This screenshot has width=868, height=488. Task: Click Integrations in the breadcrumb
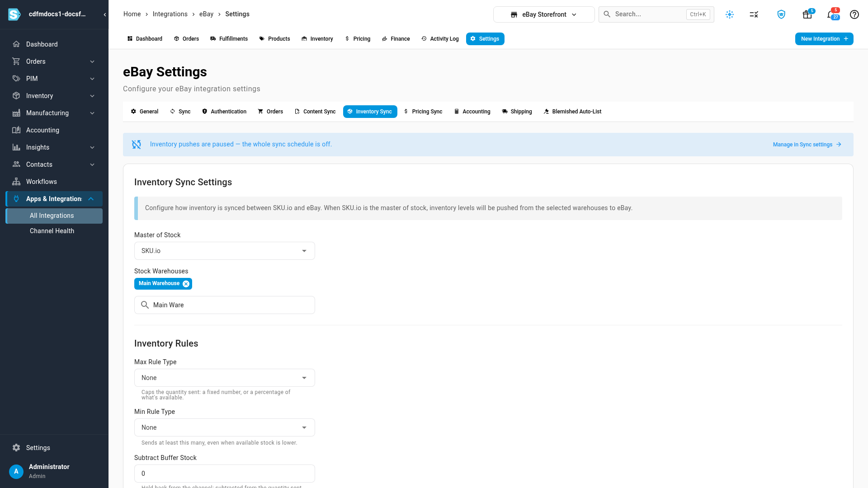tap(170, 14)
